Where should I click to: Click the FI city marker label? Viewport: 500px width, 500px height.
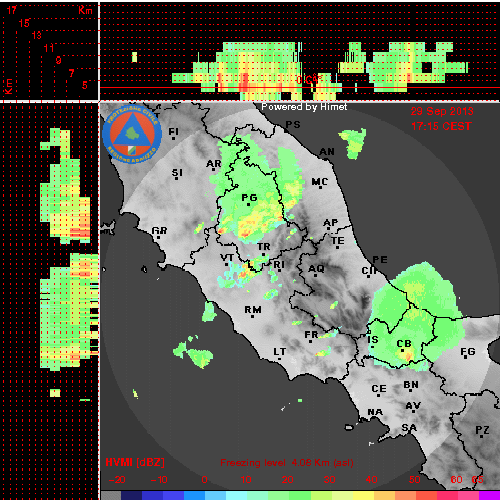[x=174, y=131]
